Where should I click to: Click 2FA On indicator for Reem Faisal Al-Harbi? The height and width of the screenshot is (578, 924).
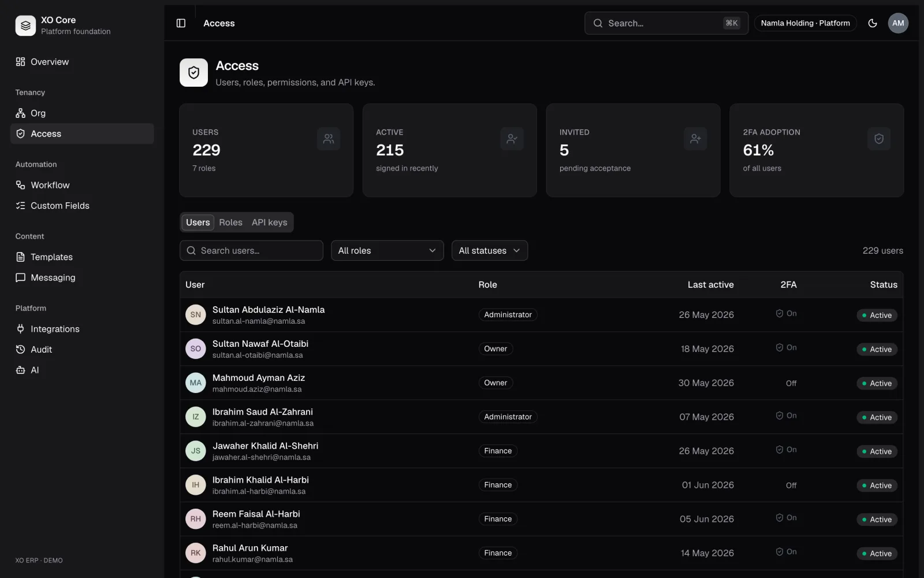(786, 518)
